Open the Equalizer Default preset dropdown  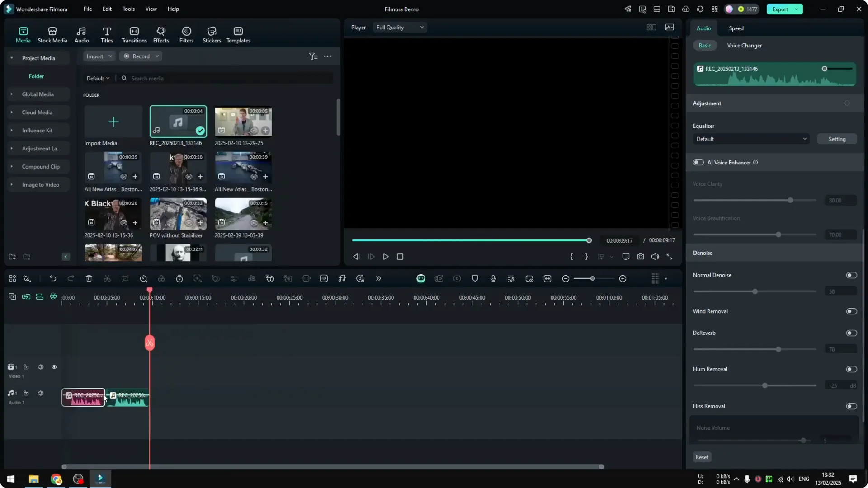[x=751, y=139]
